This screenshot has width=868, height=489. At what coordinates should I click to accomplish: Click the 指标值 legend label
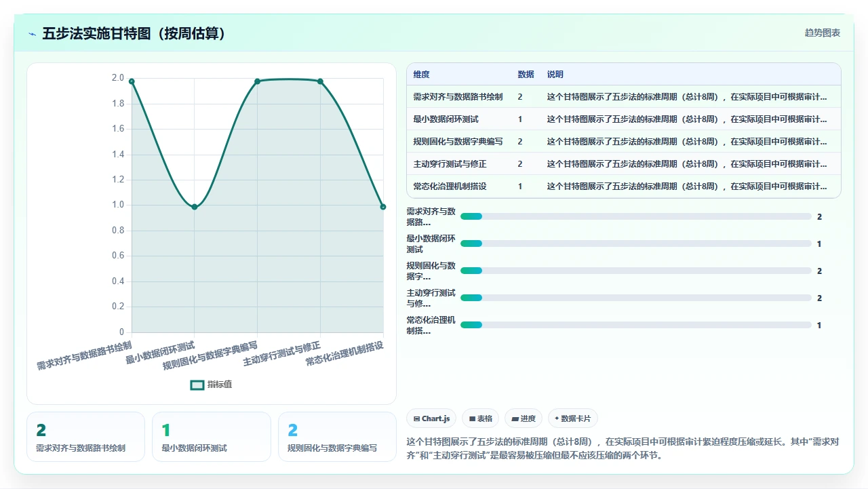220,385
